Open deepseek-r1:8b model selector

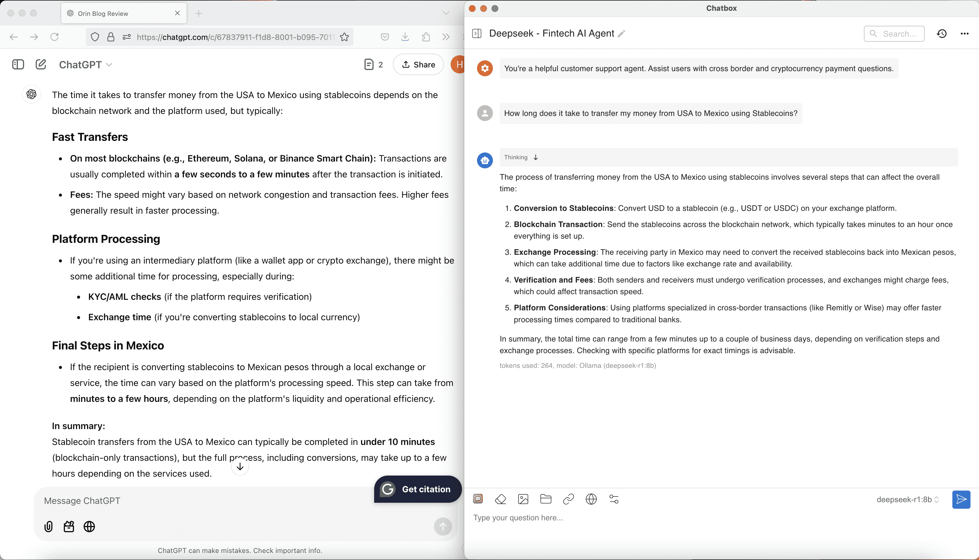click(x=908, y=500)
